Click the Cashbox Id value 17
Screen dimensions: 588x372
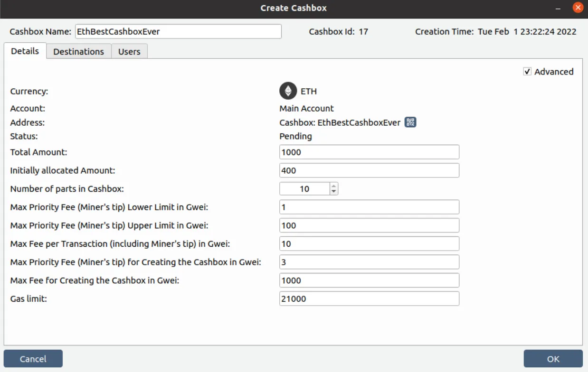coord(363,32)
